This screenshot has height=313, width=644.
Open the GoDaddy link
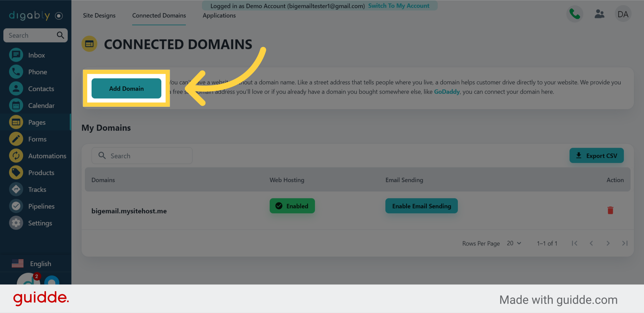click(447, 92)
